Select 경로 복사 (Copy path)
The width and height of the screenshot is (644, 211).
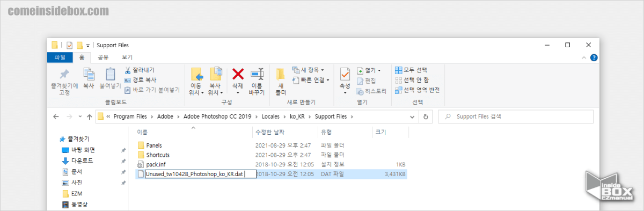click(x=141, y=80)
